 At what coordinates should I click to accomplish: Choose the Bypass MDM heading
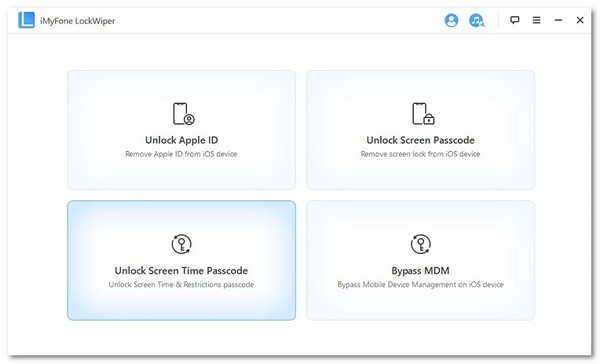point(421,271)
